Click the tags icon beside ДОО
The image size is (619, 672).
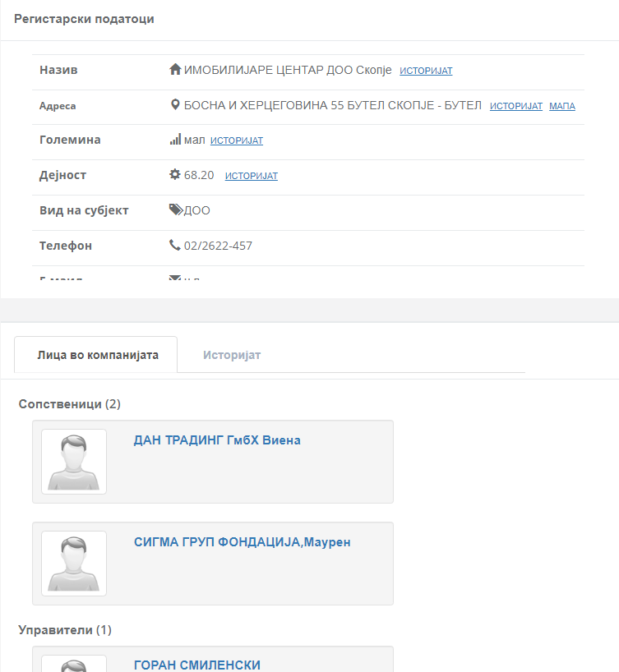click(176, 209)
